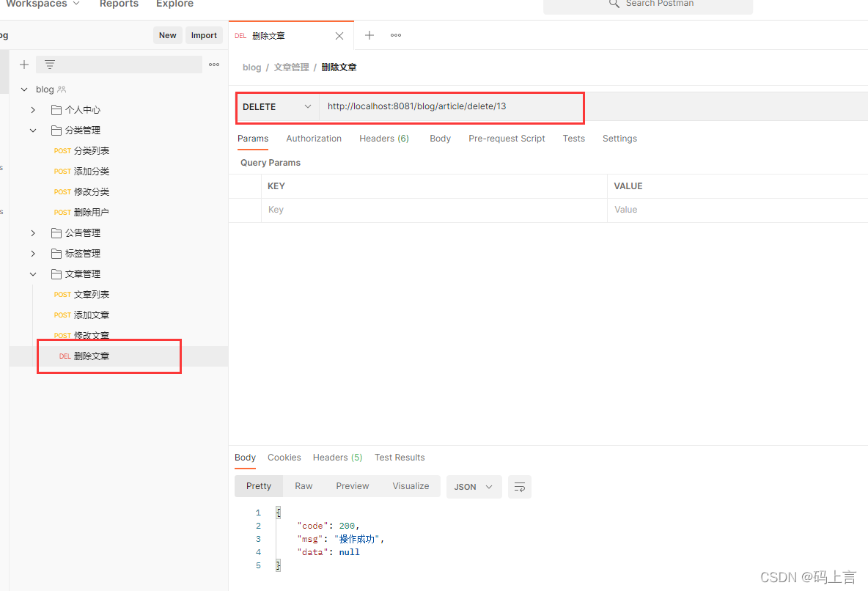Open a new request tab with plus
The width and height of the screenshot is (868, 591).
click(369, 35)
